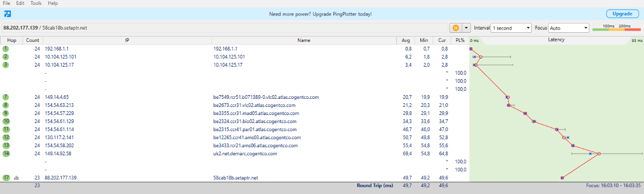Sort by the Avg column header

[x=406, y=40]
